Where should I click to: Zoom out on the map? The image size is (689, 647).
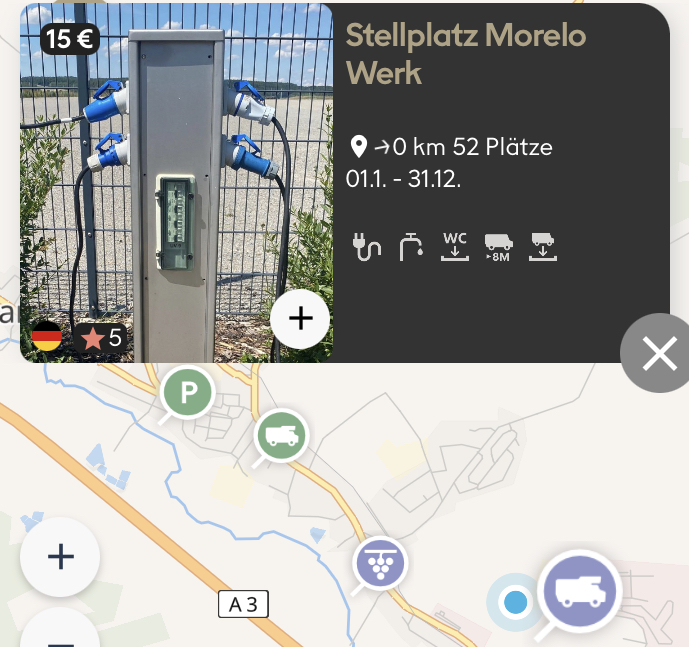point(60,633)
